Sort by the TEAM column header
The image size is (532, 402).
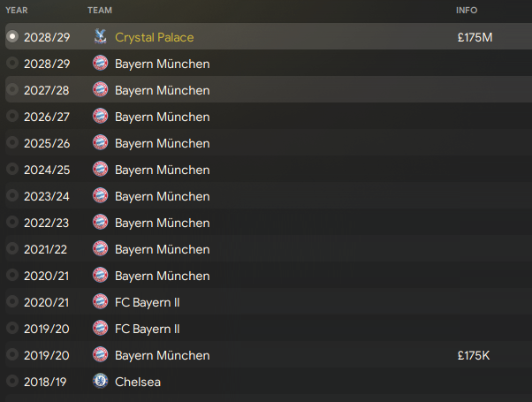100,11
